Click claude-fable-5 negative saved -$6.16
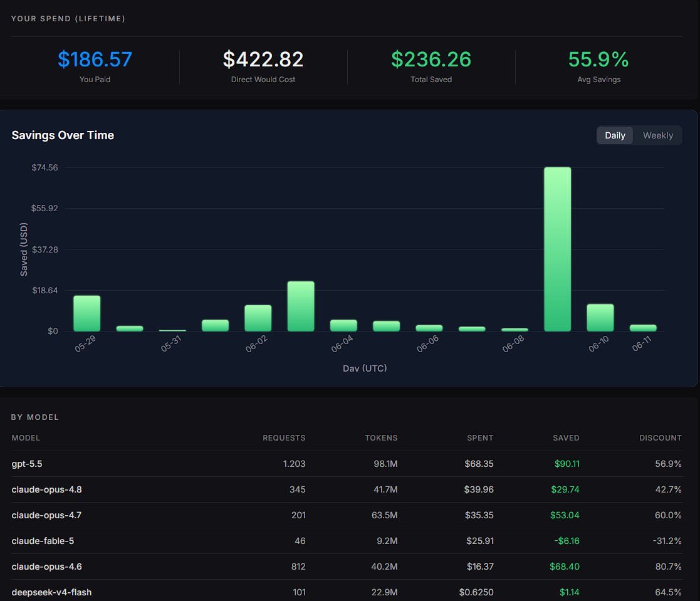This screenshot has height=601, width=700. pos(567,541)
